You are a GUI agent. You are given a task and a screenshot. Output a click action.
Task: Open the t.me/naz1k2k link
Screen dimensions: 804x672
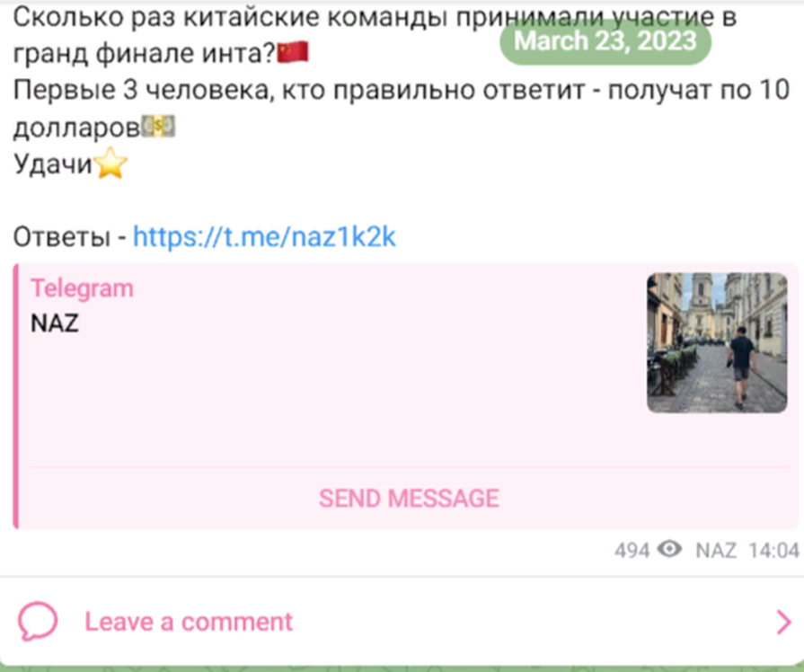264,236
